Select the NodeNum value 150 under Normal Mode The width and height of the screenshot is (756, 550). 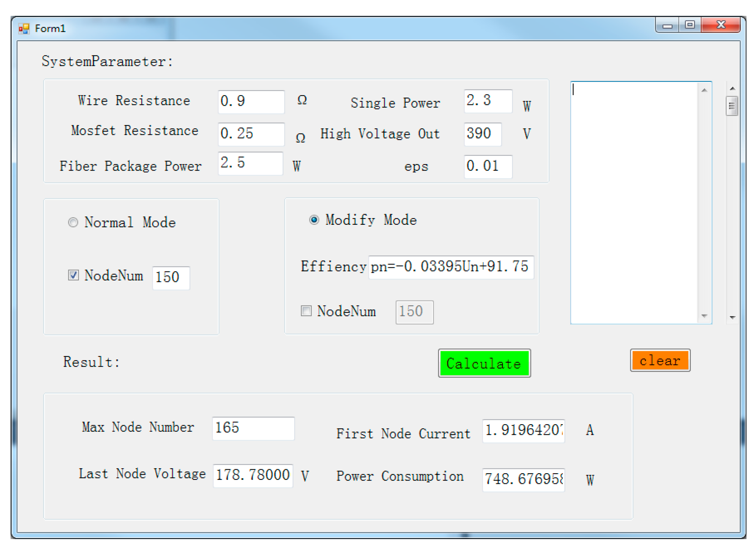171,278
